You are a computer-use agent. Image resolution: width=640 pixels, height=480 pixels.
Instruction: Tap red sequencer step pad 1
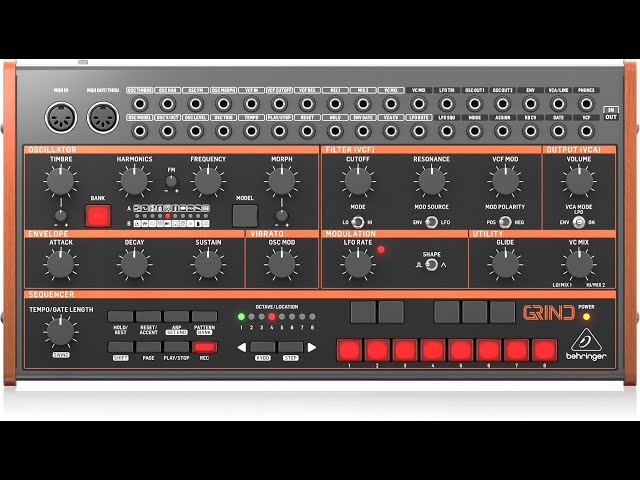349,350
